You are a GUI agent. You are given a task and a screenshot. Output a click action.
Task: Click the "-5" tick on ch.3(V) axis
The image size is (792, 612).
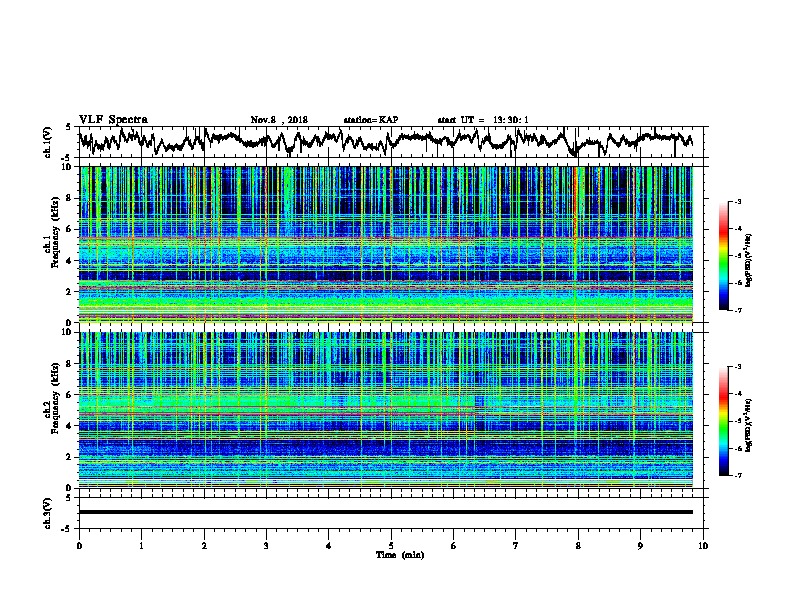[x=68, y=529]
